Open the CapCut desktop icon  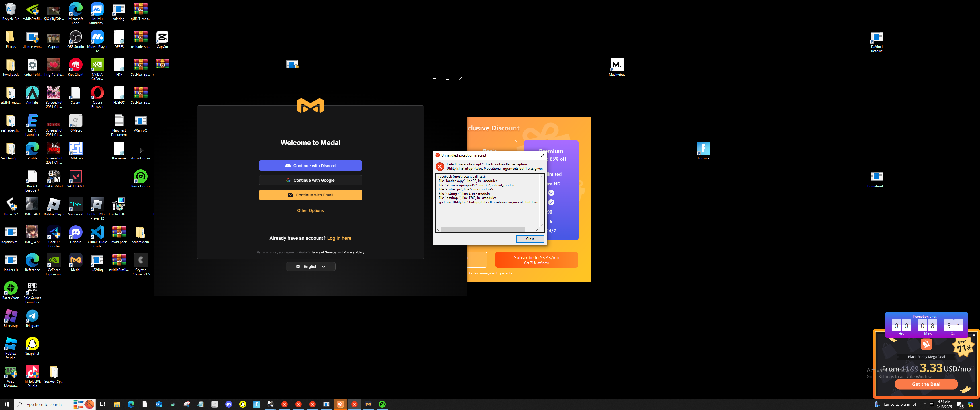click(162, 38)
